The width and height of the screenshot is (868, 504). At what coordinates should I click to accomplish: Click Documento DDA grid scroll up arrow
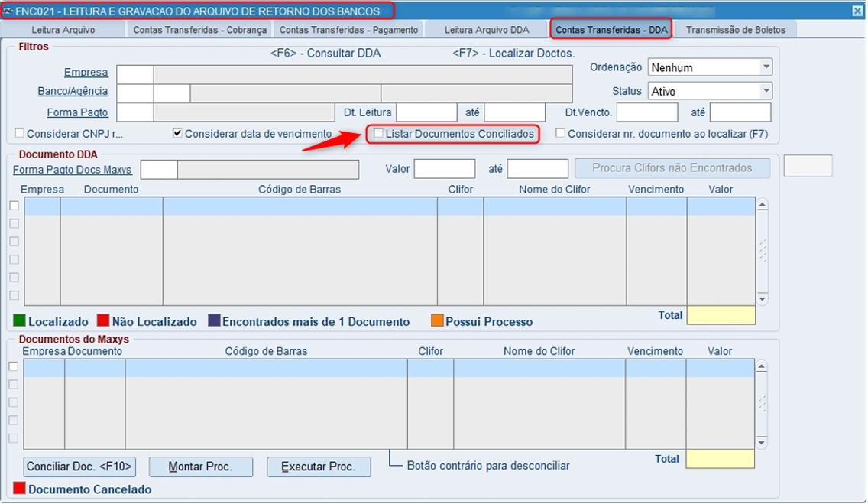coord(763,206)
